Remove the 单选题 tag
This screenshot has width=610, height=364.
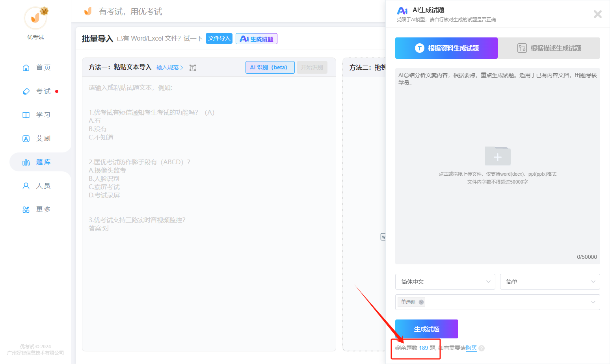point(421,302)
